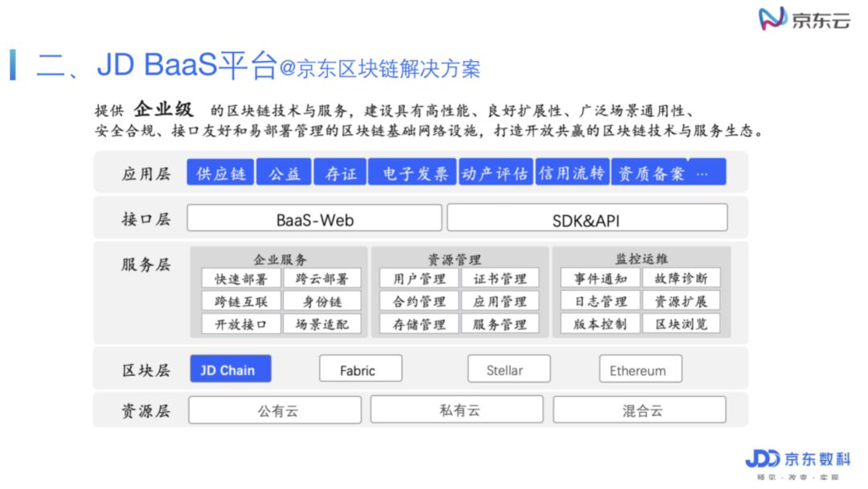Screen dimensions: 868x489
Task: Click the 区块浏览 box
Action: pyautogui.click(x=681, y=323)
